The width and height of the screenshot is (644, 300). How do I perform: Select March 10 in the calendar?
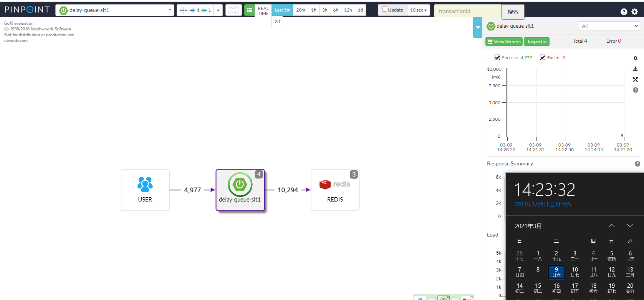click(x=575, y=272)
